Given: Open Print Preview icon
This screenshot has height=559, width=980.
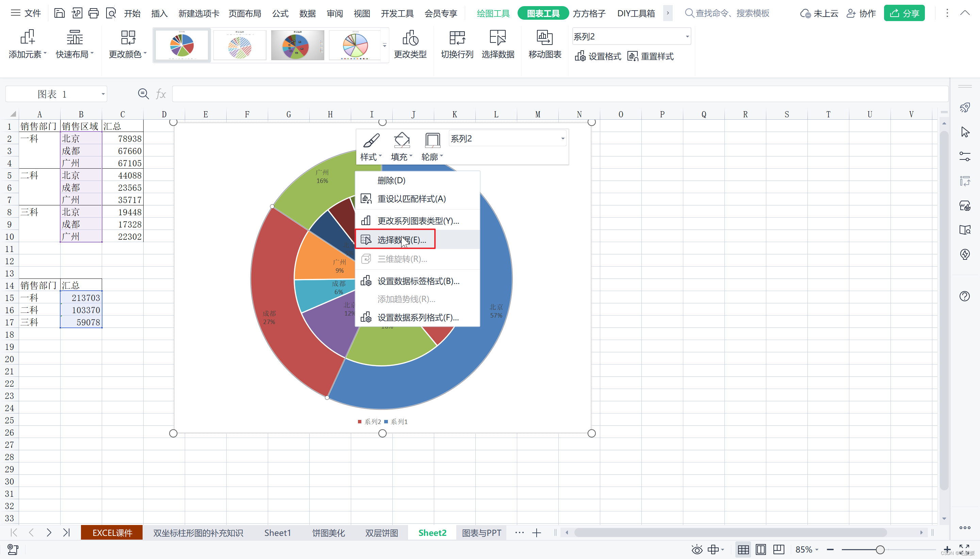Looking at the screenshot, I should tap(111, 13).
